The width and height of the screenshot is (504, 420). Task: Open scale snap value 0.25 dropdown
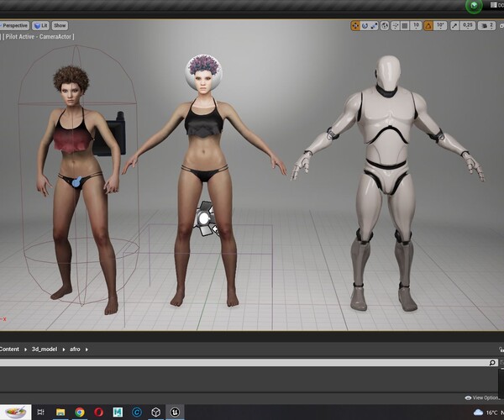pyautogui.click(x=468, y=25)
